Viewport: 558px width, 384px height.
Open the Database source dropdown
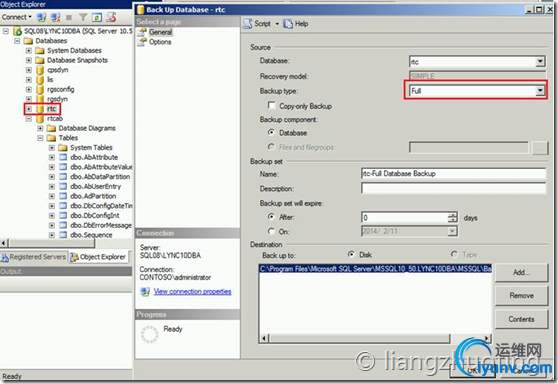pyautogui.click(x=540, y=62)
